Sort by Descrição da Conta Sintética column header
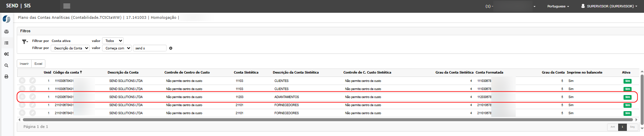Image resolution: width=644 pixels, height=136 pixels. (296, 72)
